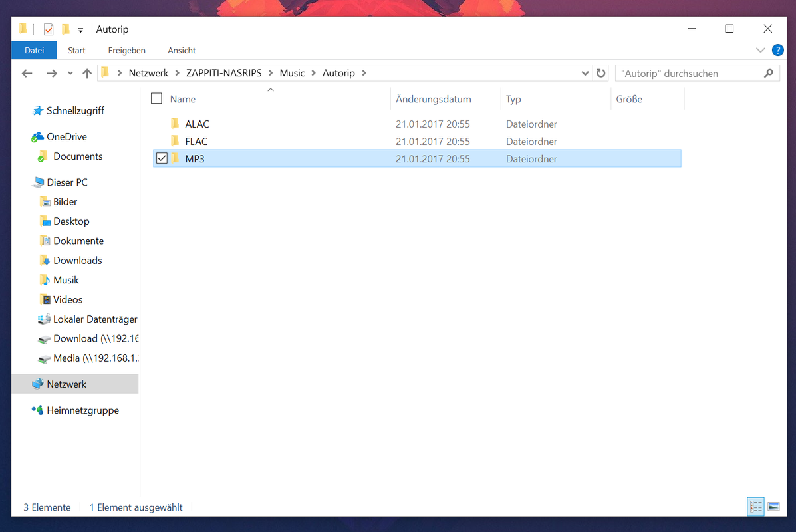This screenshot has height=532, width=796.
Task: Open the Datei ribbon tab
Action: [34, 51]
